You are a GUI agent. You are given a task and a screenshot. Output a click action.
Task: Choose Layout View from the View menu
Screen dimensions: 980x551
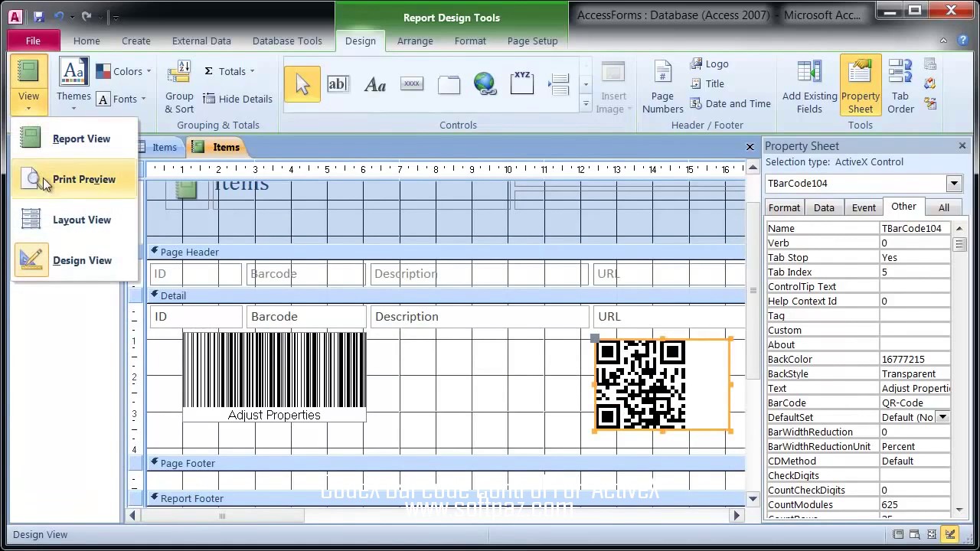(x=75, y=220)
